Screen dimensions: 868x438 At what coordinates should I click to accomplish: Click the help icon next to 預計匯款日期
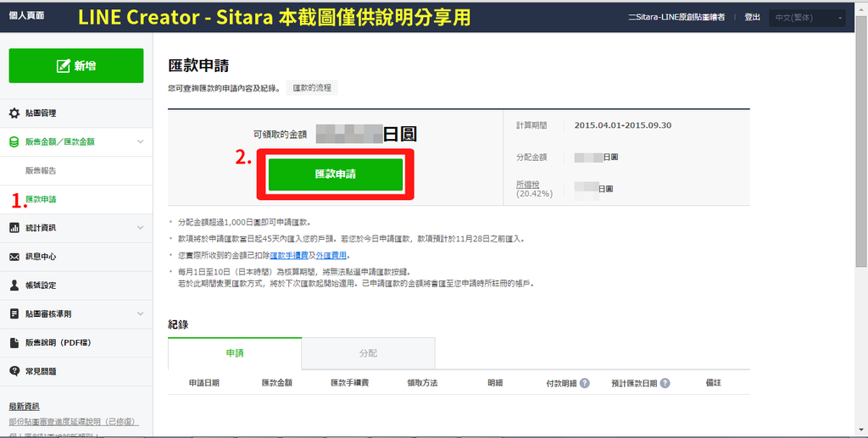pos(665,383)
